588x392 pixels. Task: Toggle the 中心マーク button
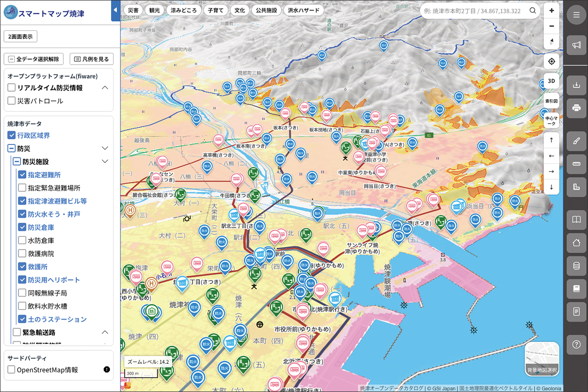pyautogui.click(x=552, y=121)
